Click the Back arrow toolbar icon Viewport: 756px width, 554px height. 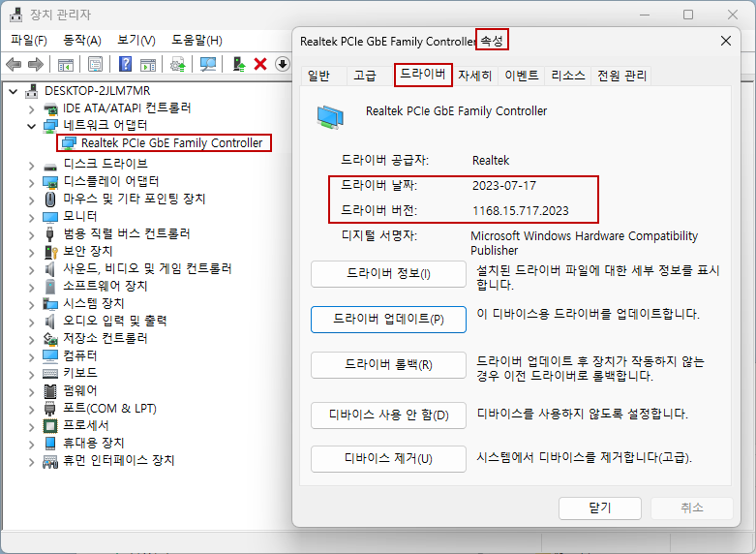point(14,64)
